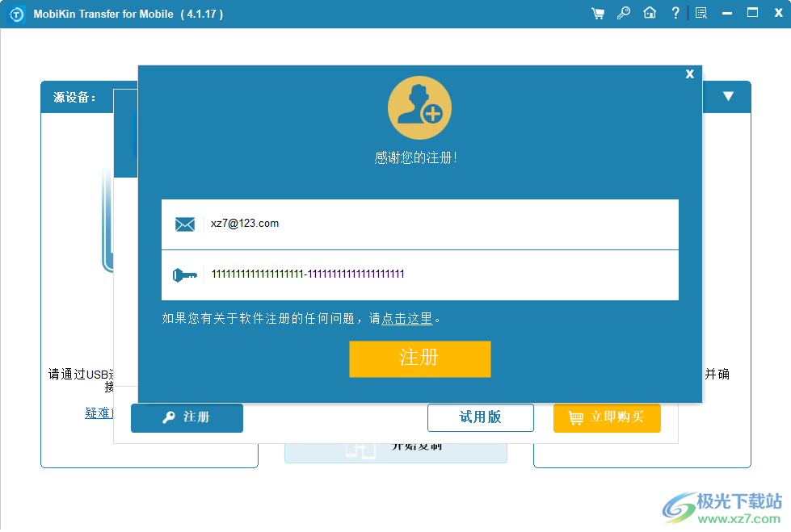Click the key registration icon in title bar

pos(624,13)
